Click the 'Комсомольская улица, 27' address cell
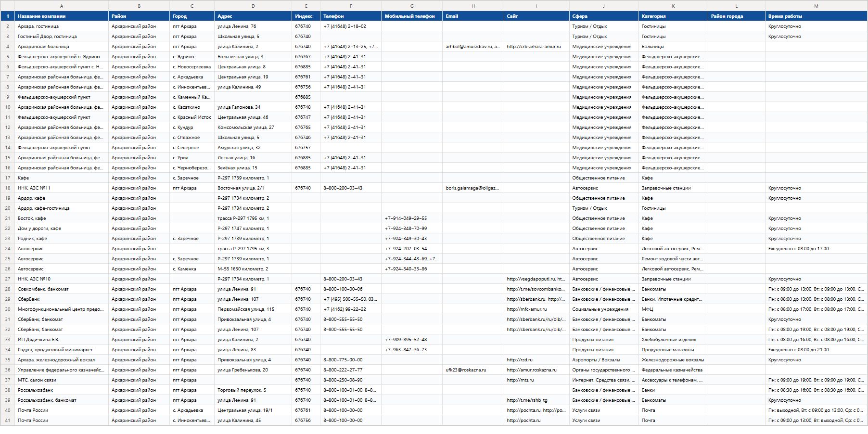The width and height of the screenshot is (868, 434). pos(253,128)
